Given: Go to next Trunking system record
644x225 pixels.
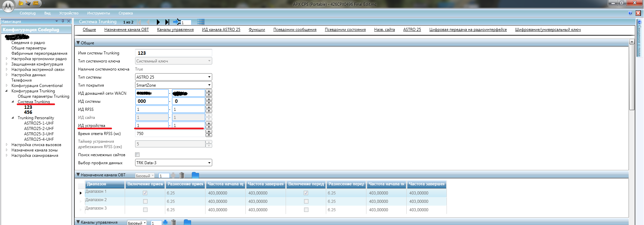Looking at the screenshot, I should click(x=158, y=22).
